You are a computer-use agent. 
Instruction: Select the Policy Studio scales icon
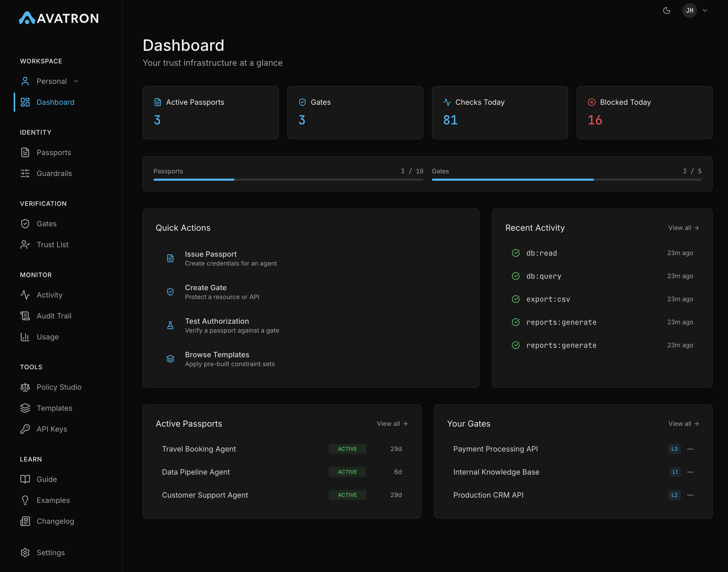coord(25,387)
